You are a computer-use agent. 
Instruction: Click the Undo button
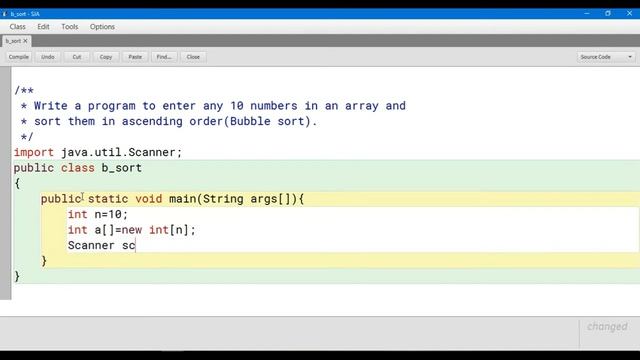48,57
